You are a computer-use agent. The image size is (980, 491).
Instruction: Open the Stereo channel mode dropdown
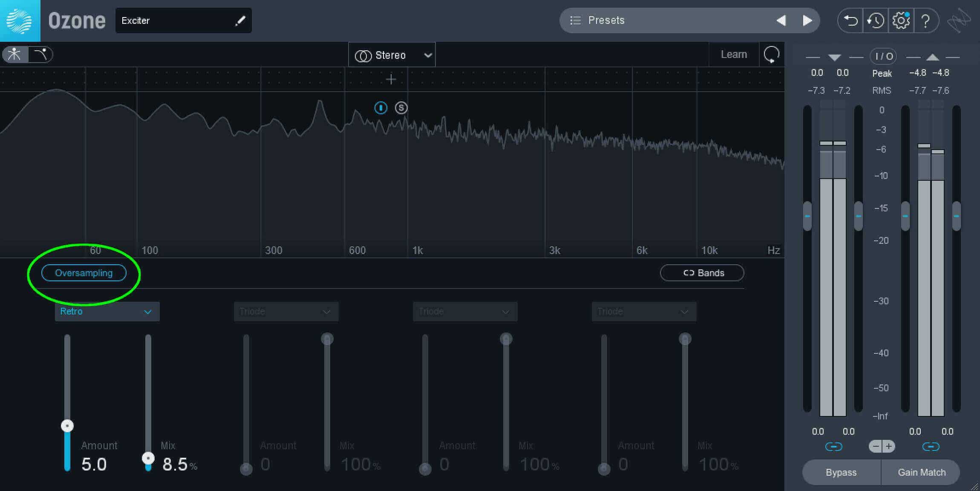[392, 55]
